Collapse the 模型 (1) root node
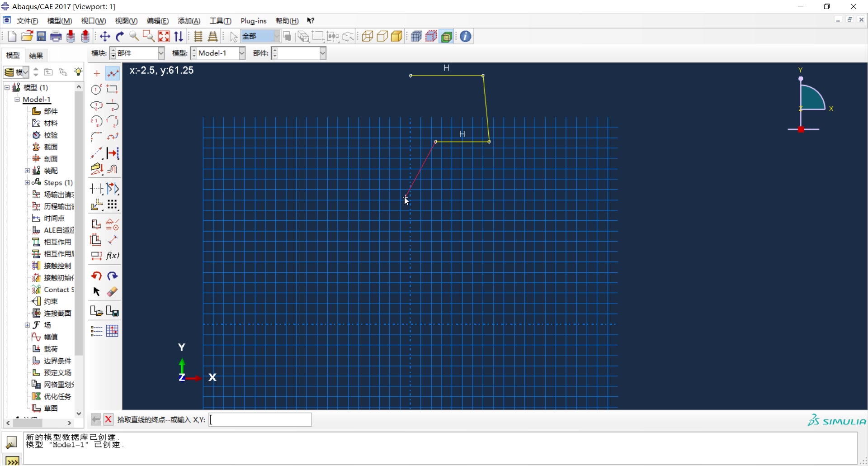Screen dimensions: 868x466 [x=7, y=87]
